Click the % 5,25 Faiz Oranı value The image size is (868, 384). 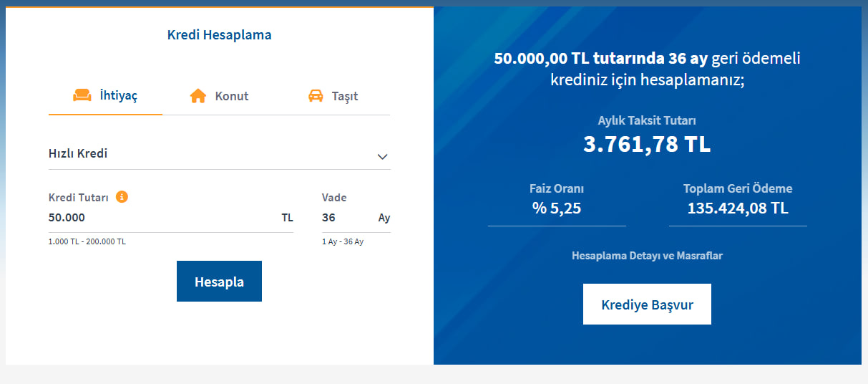coord(557,208)
